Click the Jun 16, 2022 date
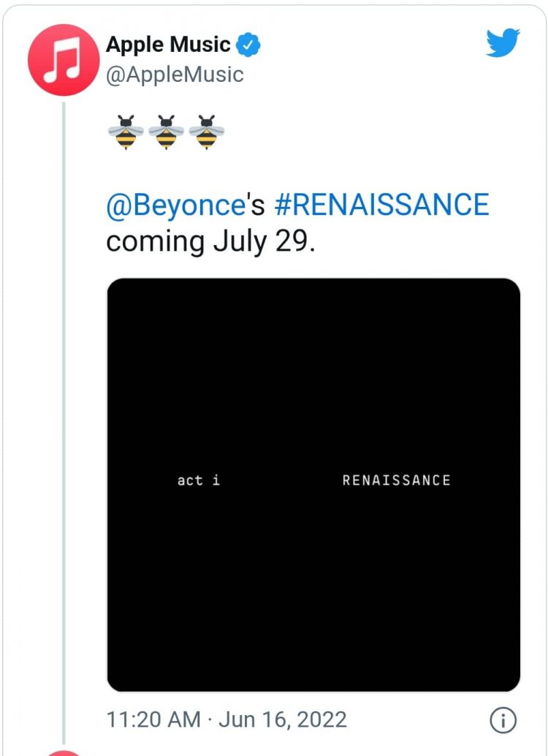 tap(283, 720)
